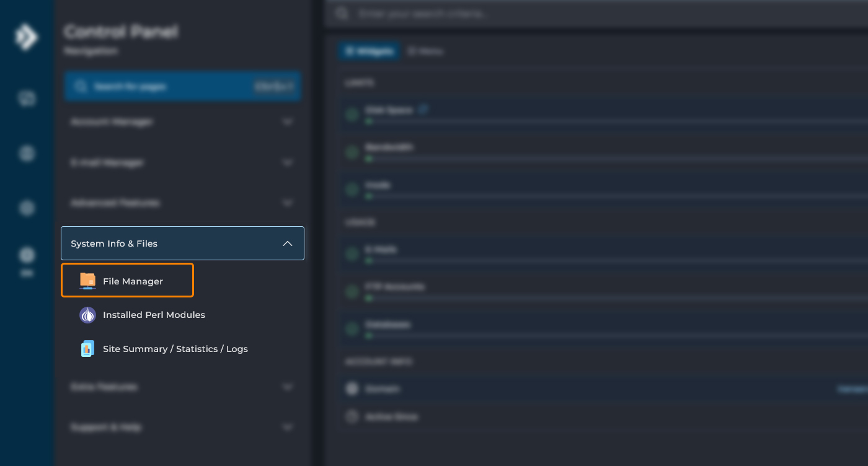868x466 pixels.
Task: Click the magnifier icon in the search bar
Action: point(342,13)
